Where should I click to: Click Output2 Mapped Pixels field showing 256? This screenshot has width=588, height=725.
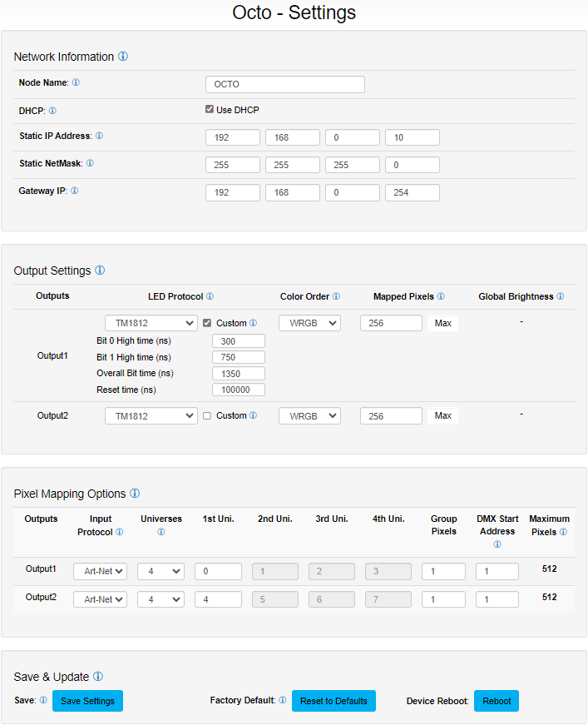(391, 415)
